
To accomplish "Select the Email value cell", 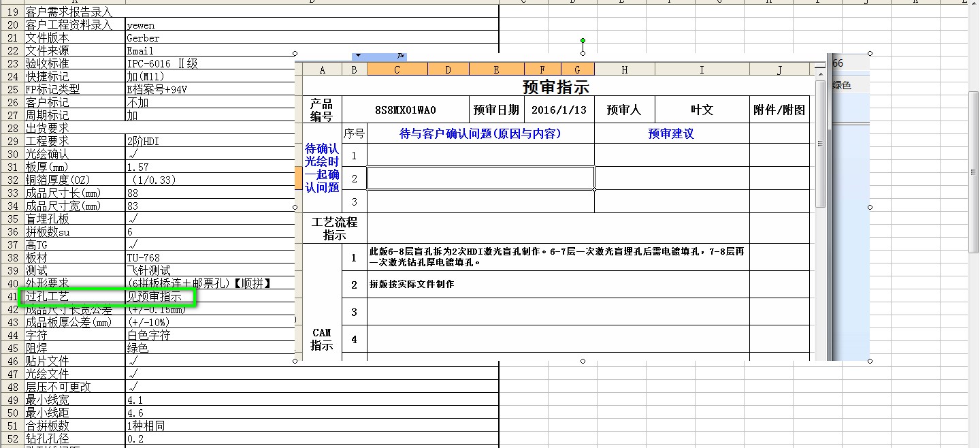I will click(211, 50).
